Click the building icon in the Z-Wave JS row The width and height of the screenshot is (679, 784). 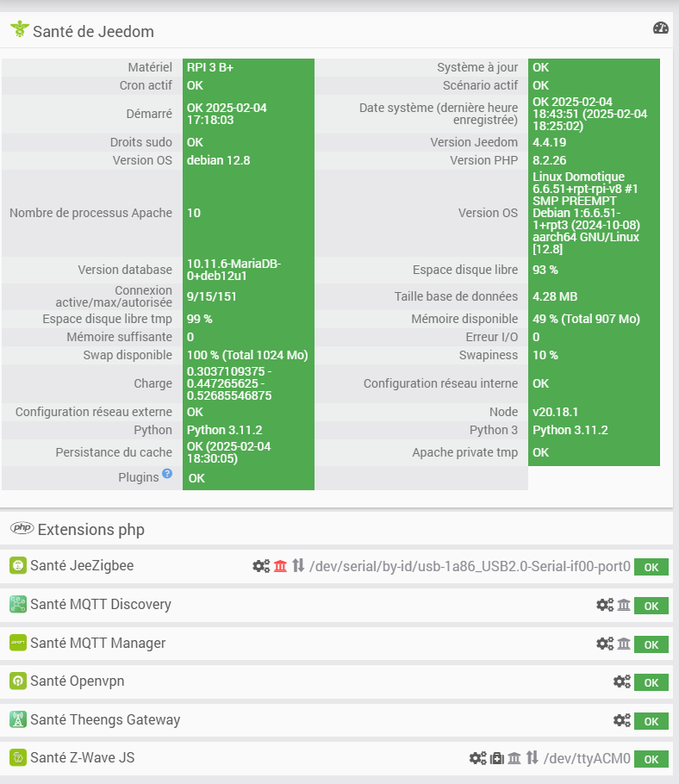[x=514, y=758]
